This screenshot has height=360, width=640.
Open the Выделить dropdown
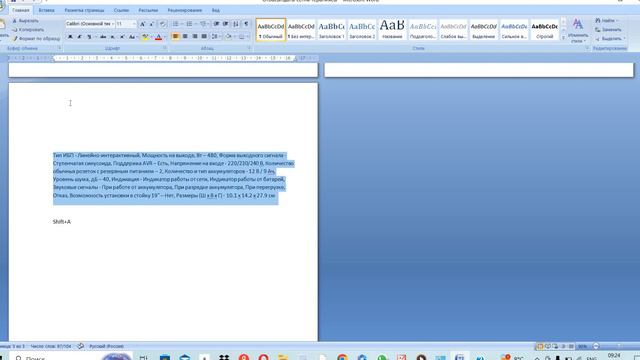(610, 39)
